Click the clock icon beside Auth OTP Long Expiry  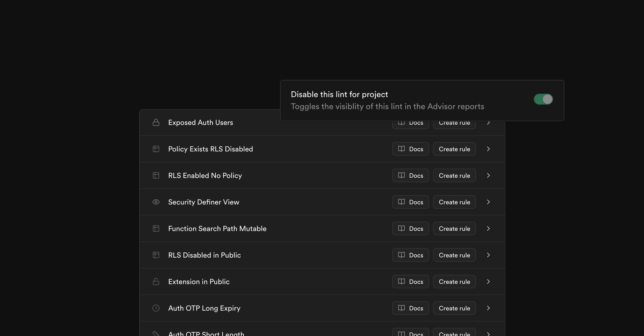click(156, 308)
